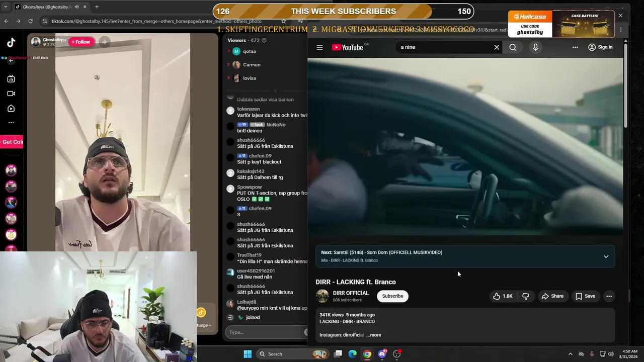644x362 pixels.
Task: Edit the YouTube search box containing 'a nine'
Action: click(445, 47)
